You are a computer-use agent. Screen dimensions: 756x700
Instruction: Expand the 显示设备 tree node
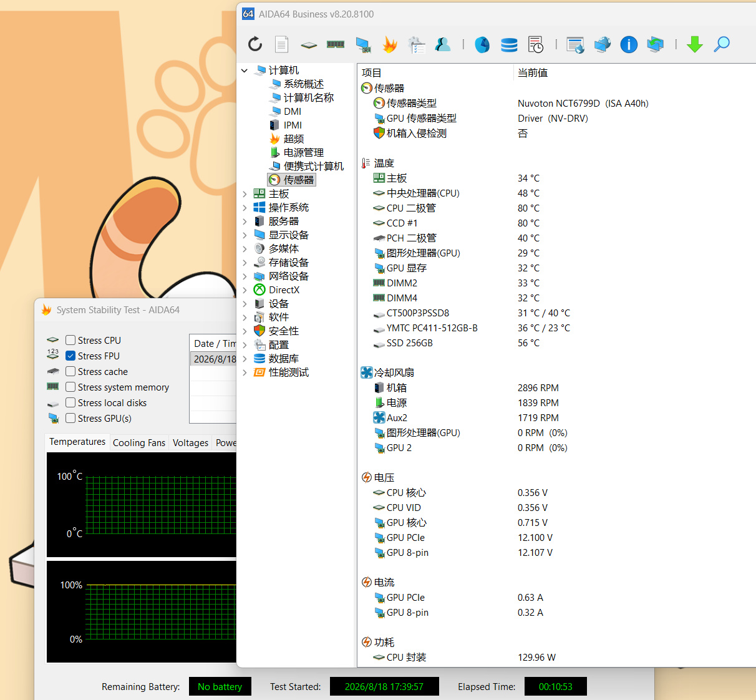click(x=245, y=235)
